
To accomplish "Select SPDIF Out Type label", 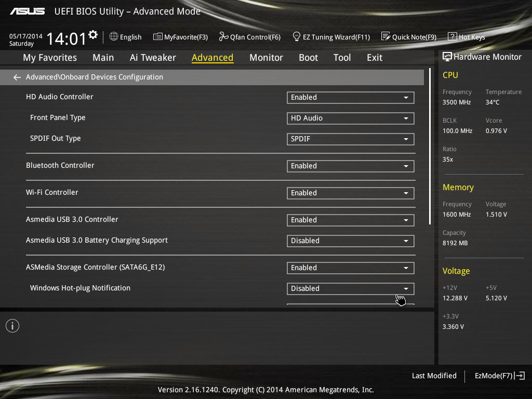I will pos(55,138).
